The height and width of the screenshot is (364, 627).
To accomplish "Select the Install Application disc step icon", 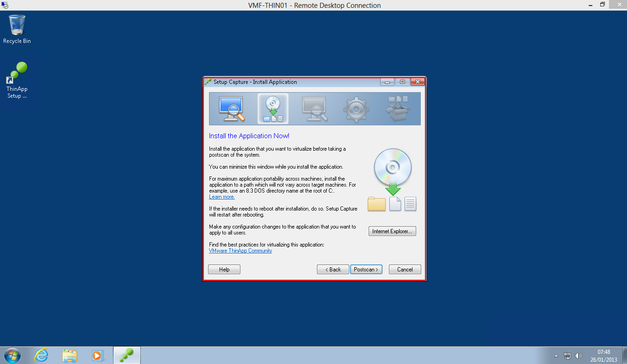I will 273,109.
